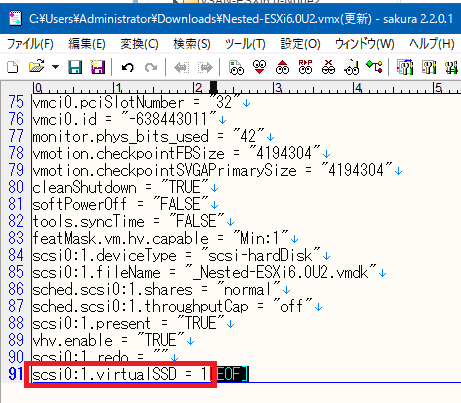Open the 設定(O) menu

pyautogui.click(x=300, y=44)
